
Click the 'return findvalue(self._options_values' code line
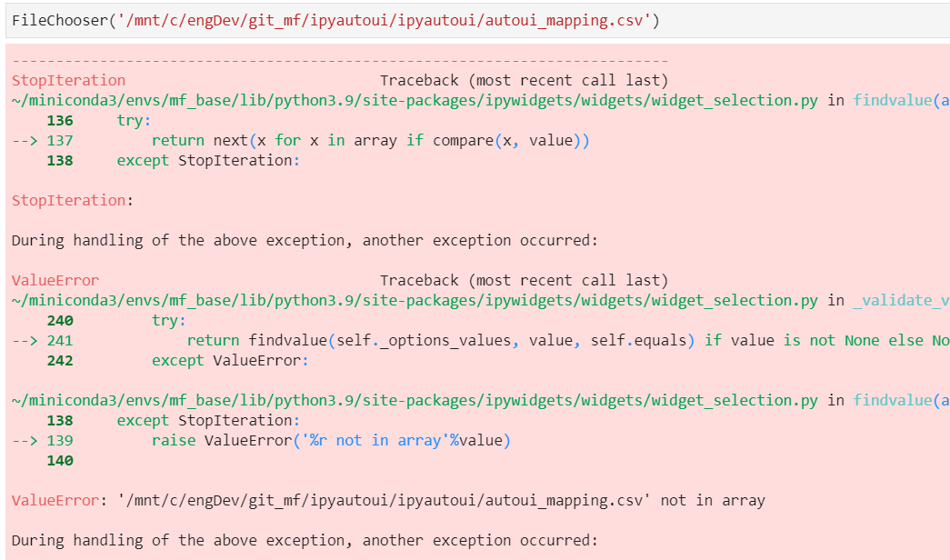tap(568, 341)
